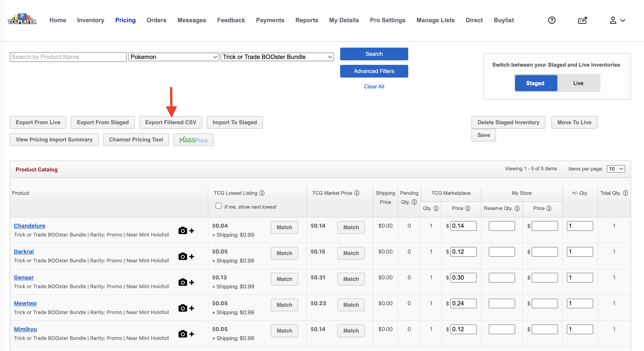Screen dimensions: 644x351
Task: Click info icon beside TCG Marketplace Price
Action: (x=467, y=208)
